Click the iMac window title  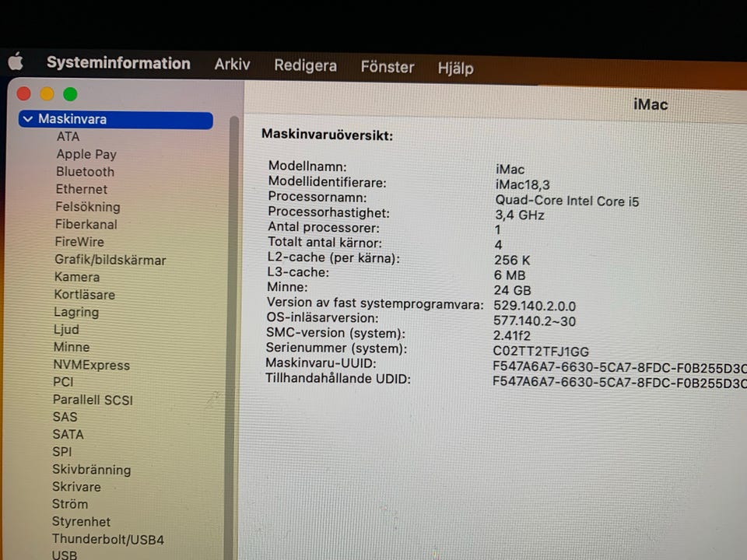tap(651, 104)
